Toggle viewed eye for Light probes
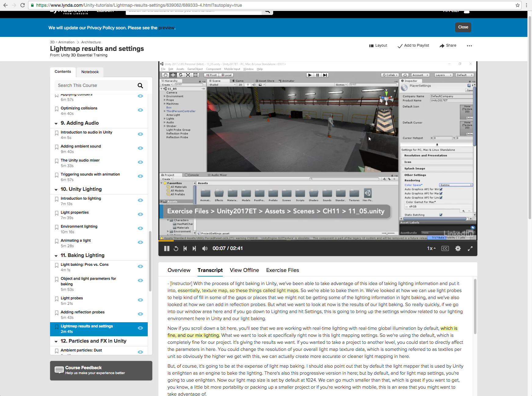532x396 pixels. pyautogui.click(x=140, y=300)
